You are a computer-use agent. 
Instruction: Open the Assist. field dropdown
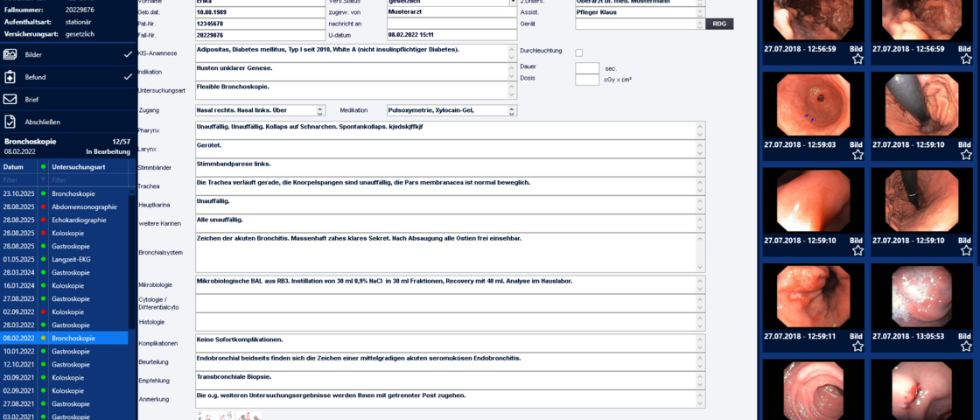tap(699, 12)
